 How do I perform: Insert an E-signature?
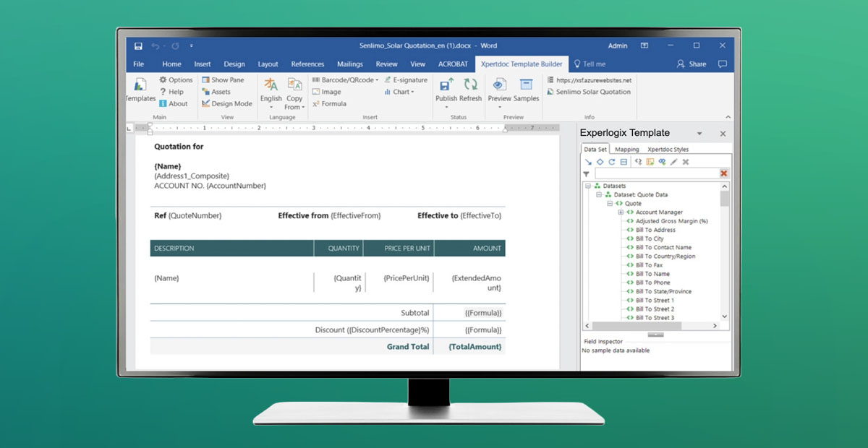click(x=406, y=80)
